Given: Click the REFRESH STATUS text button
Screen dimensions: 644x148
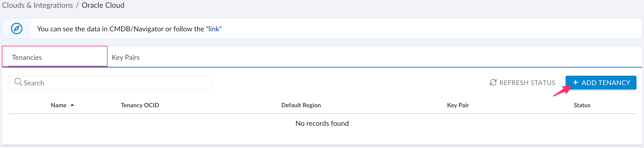Looking at the screenshot, I should coord(527,83).
